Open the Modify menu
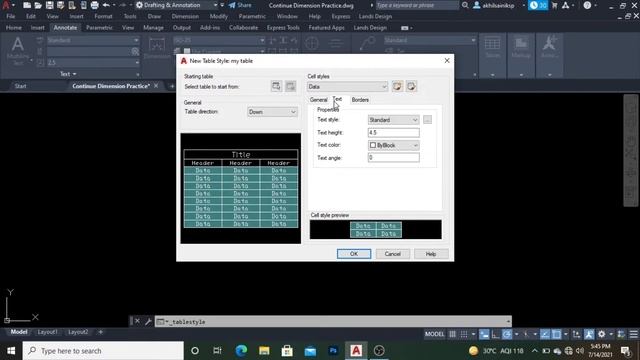The image size is (640, 360). pyautogui.click(x=218, y=17)
